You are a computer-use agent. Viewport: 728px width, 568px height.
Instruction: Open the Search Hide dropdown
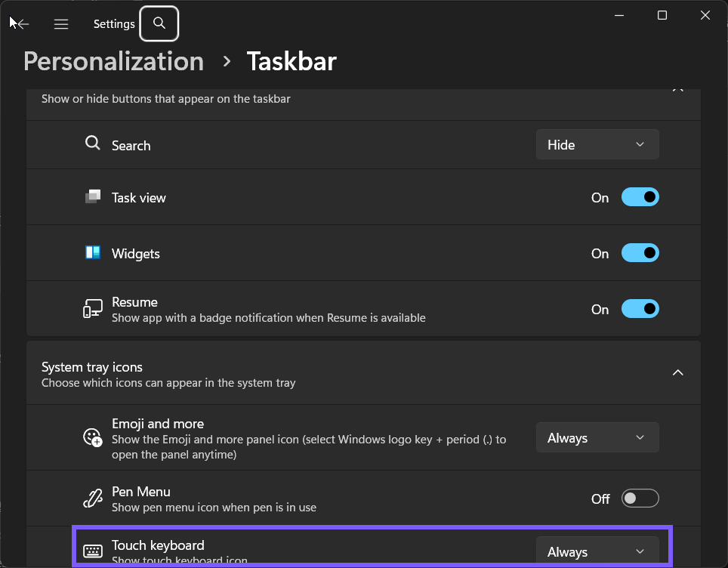(597, 144)
